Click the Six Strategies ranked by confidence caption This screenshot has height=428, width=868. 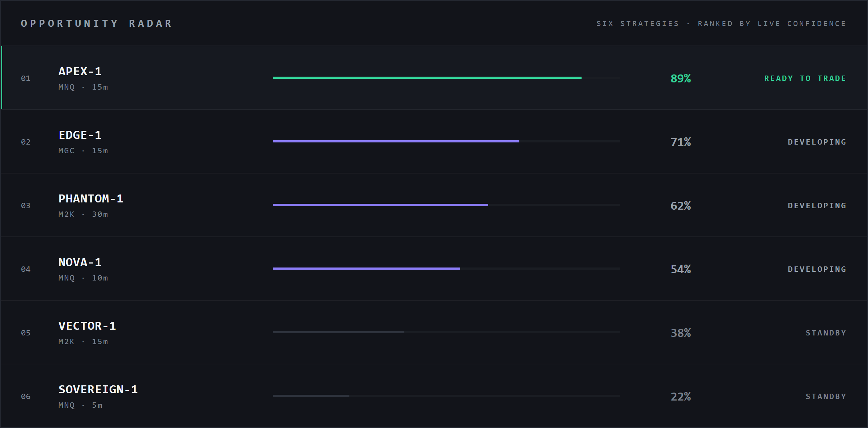pos(721,23)
